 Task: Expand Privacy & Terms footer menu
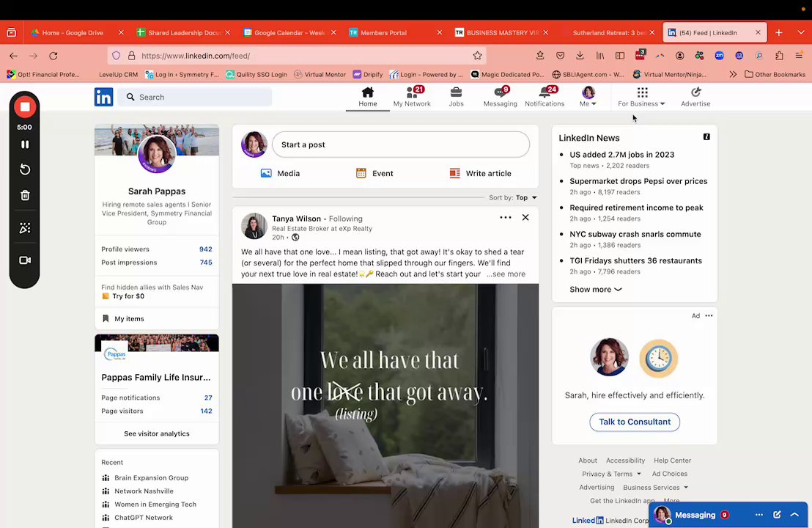611,474
